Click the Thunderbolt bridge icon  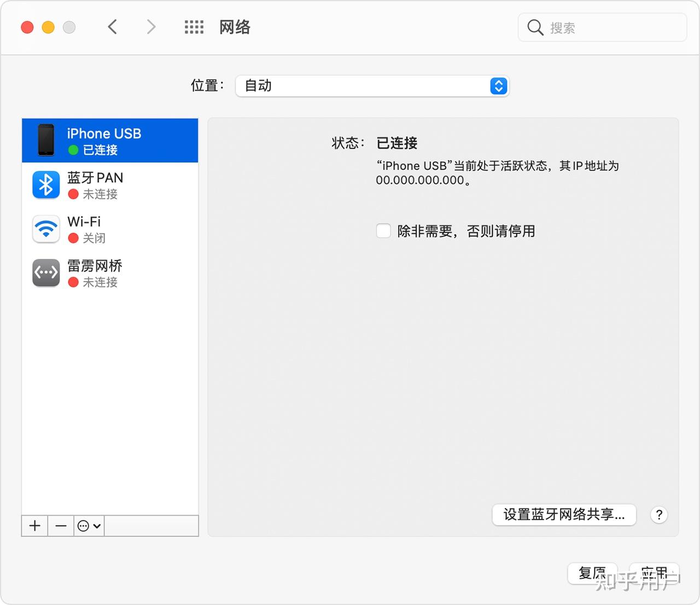click(46, 273)
